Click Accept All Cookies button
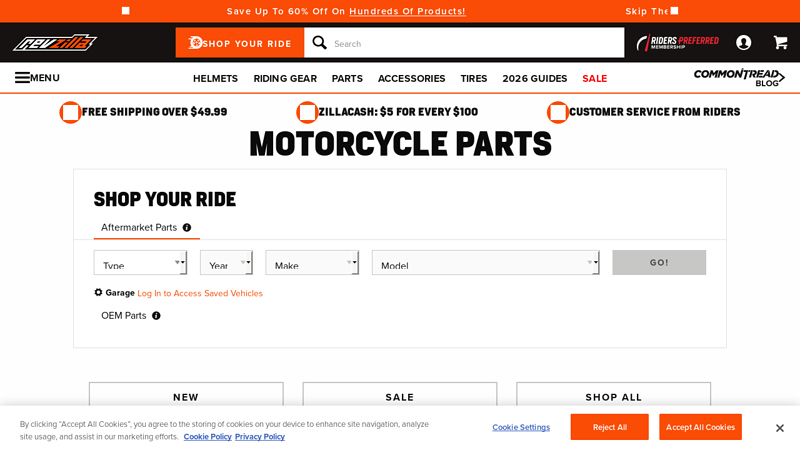 [x=701, y=427]
